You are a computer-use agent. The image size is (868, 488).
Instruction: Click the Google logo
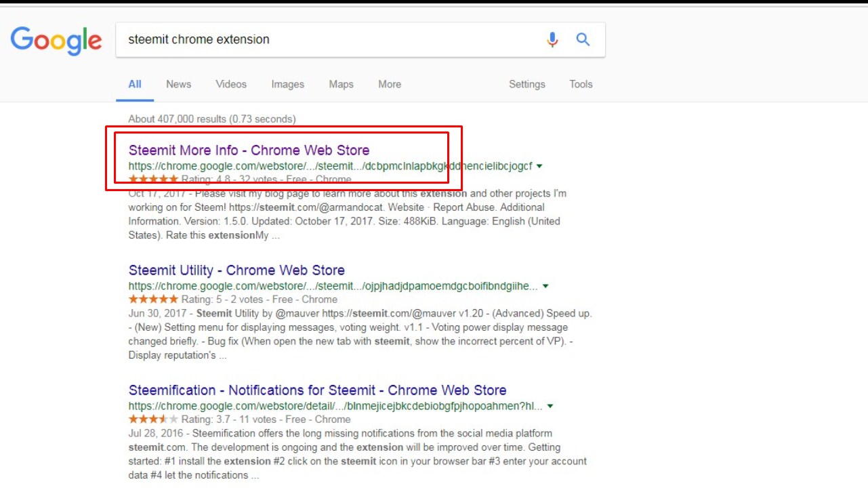pyautogui.click(x=56, y=40)
